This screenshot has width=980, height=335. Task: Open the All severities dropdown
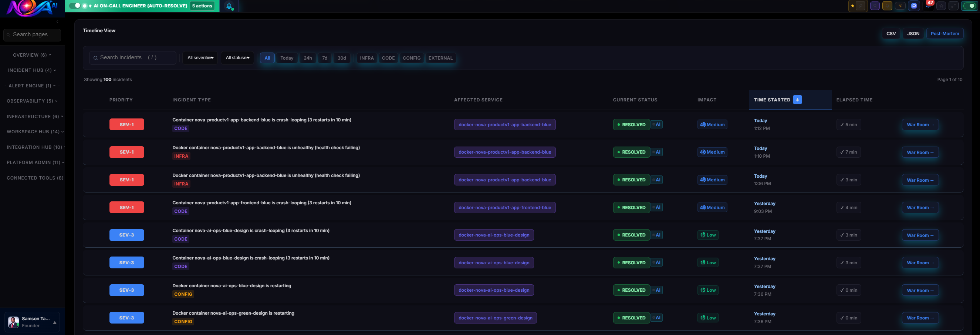tap(200, 58)
